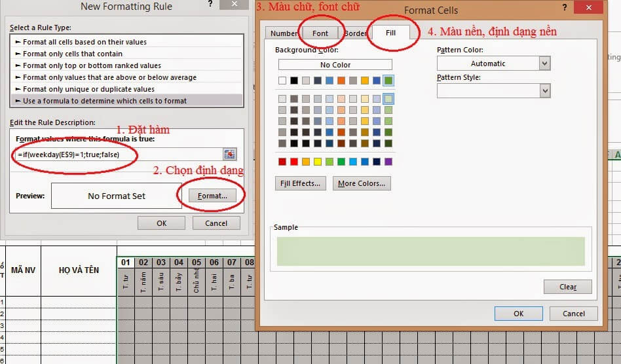The height and width of the screenshot is (364, 621).
Task: Choose the red standard color swatch
Action: click(282, 162)
